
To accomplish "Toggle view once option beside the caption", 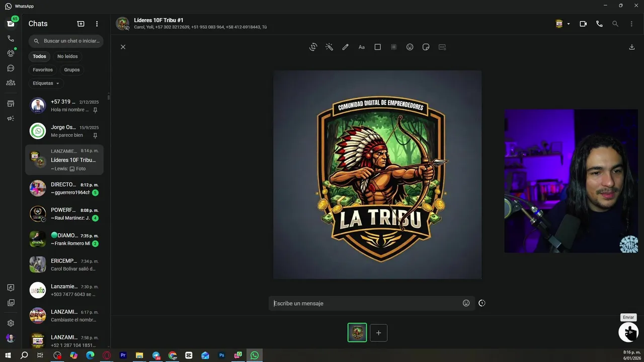I will [x=482, y=303].
